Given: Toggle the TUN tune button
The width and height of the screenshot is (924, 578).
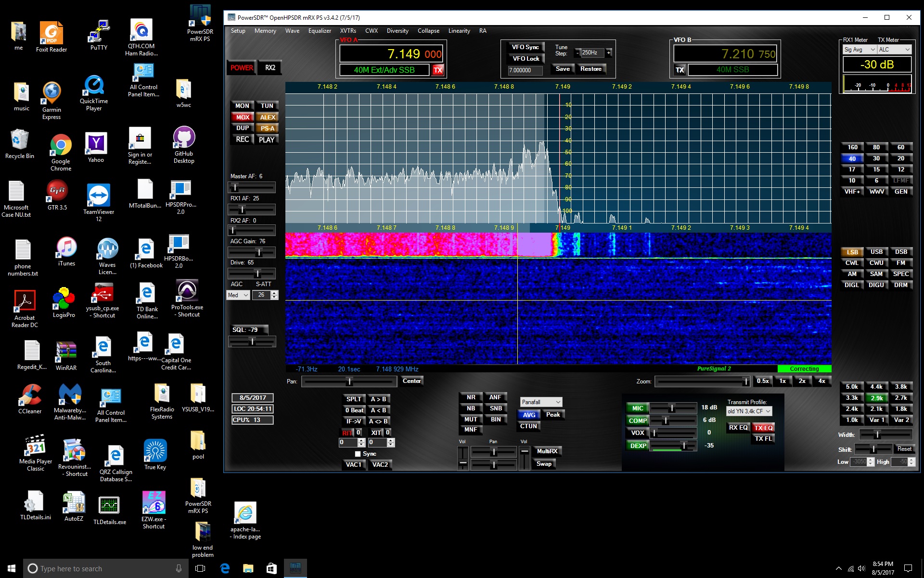Looking at the screenshot, I should point(267,106).
